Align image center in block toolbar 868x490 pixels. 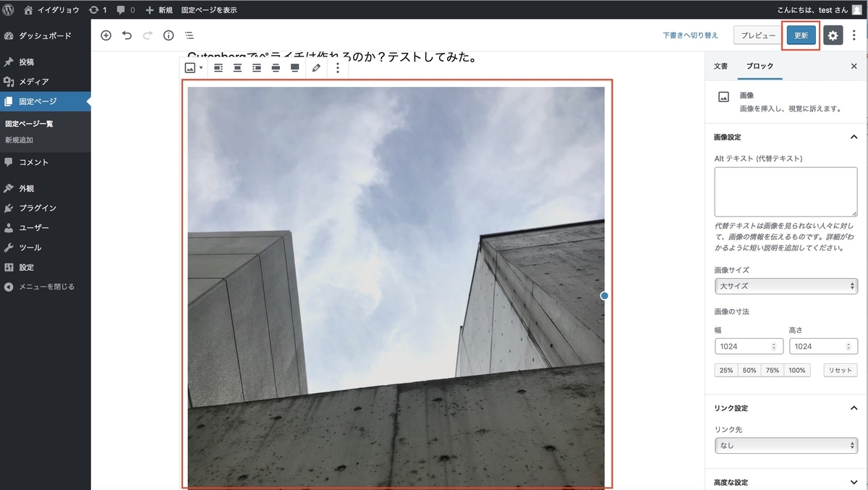tap(237, 68)
